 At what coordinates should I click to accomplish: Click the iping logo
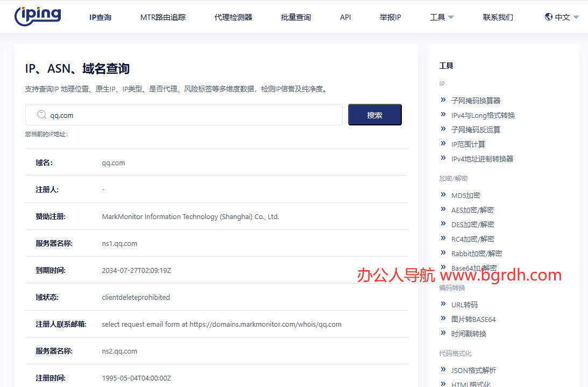click(x=38, y=16)
